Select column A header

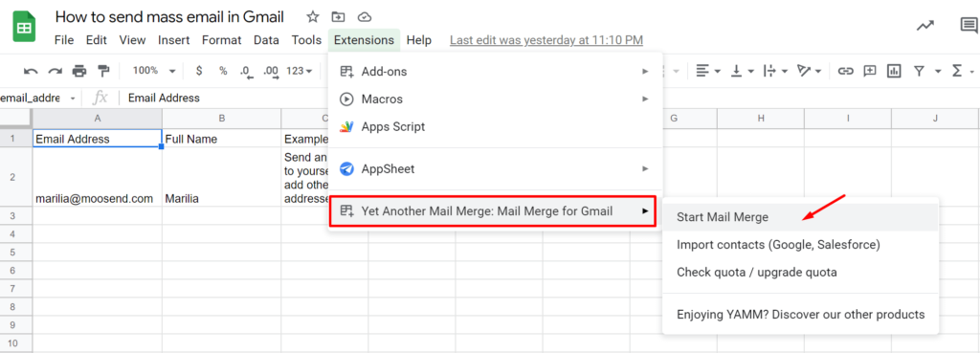pos(97,118)
